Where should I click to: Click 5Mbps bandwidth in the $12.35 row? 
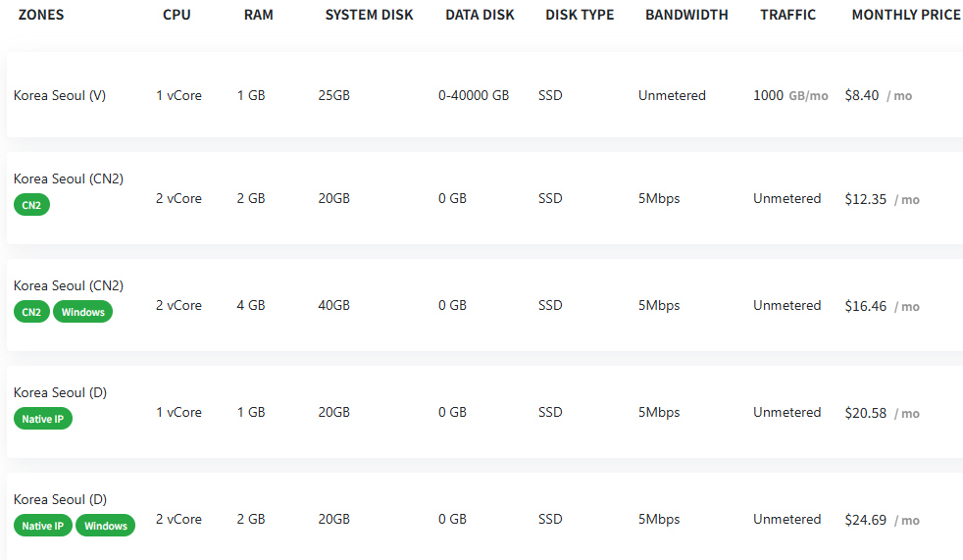point(659,199)
